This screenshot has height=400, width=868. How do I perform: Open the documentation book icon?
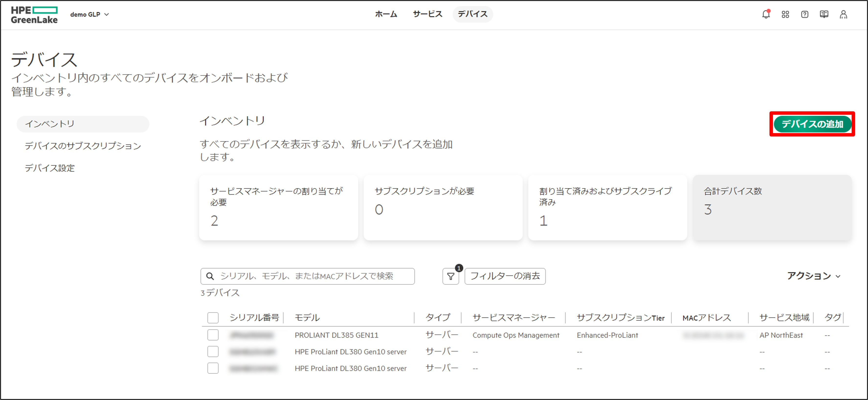click(x=824, y=14)
